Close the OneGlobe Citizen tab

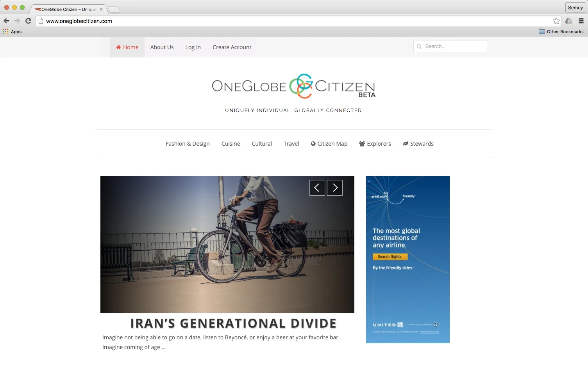click(101, 9)
